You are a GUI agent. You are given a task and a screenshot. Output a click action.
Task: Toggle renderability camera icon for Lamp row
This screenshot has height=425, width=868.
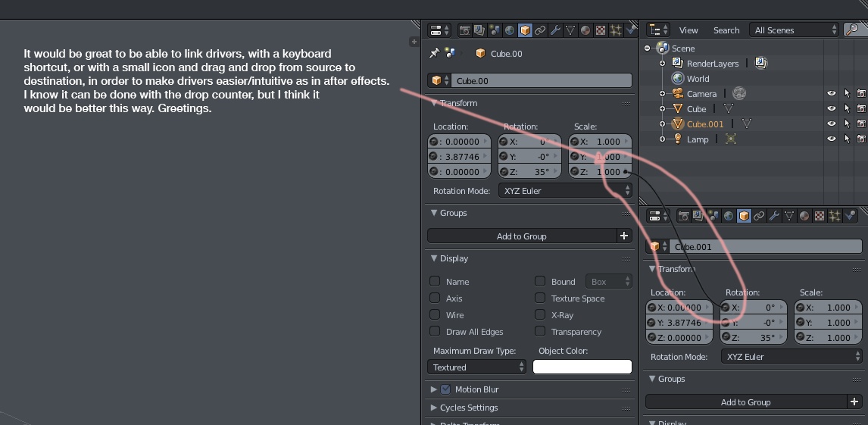click(x=861, y=139)
